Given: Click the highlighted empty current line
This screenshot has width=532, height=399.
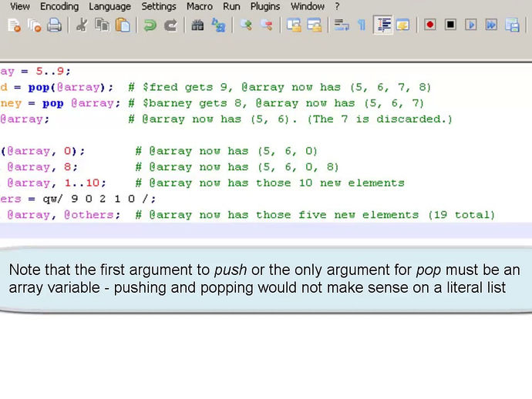Looking at the screenshot, I should point(266,230).
